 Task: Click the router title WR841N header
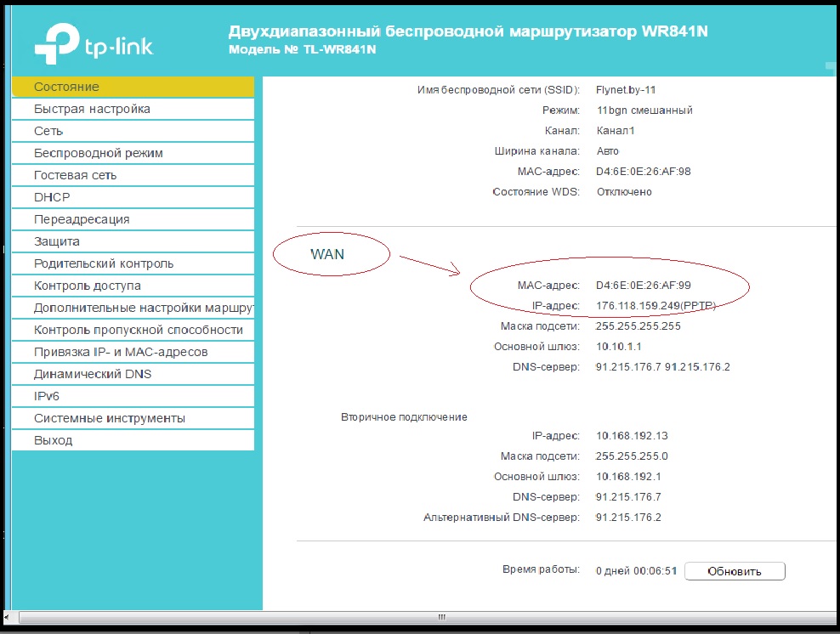468,31
